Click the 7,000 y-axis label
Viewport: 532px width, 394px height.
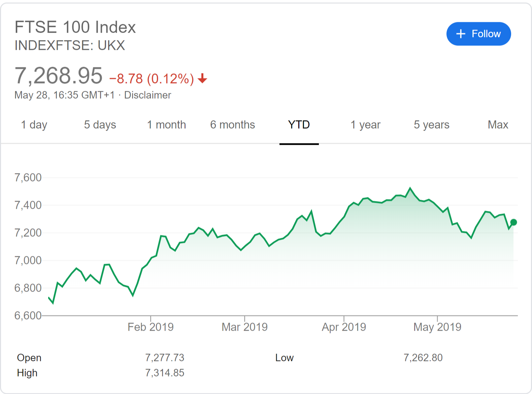point(28,260)
